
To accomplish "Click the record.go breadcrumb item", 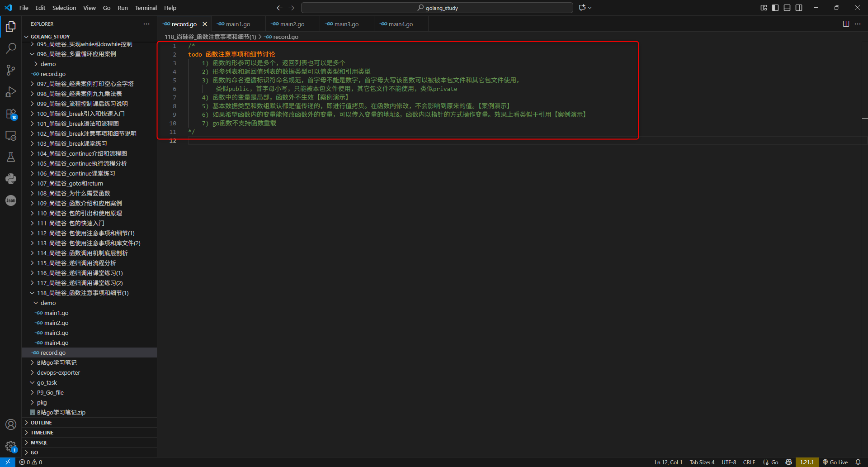I will click(x=282, y=37).
